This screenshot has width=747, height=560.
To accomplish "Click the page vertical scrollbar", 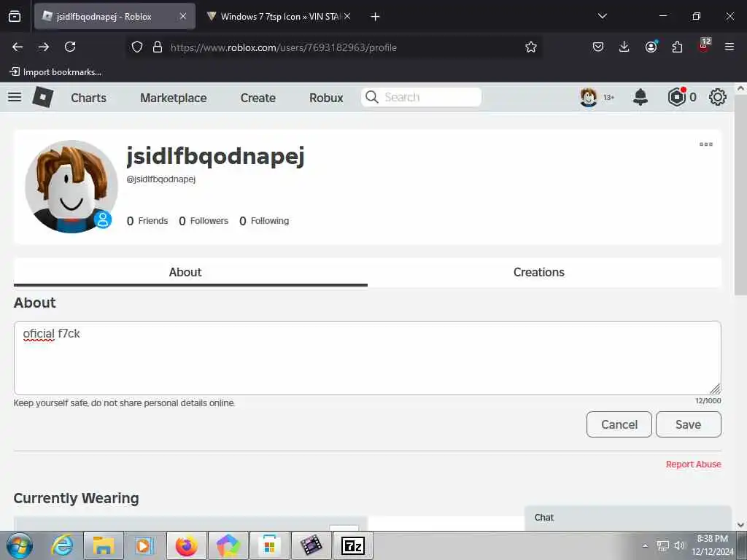I will (740, 195).
